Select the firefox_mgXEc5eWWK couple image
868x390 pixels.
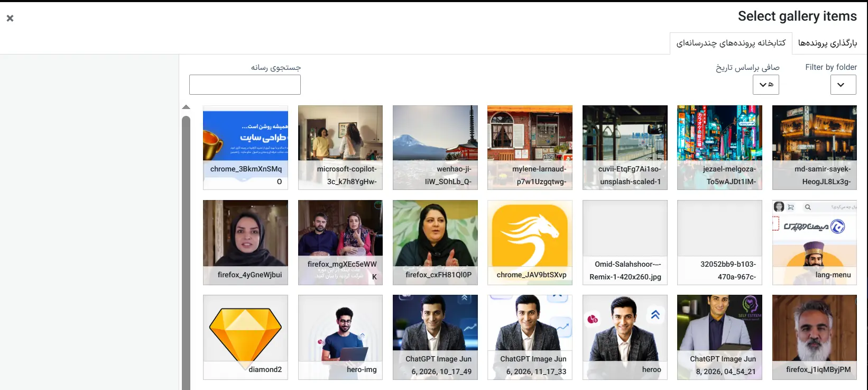pyautogui.click(x=340, y=242)
